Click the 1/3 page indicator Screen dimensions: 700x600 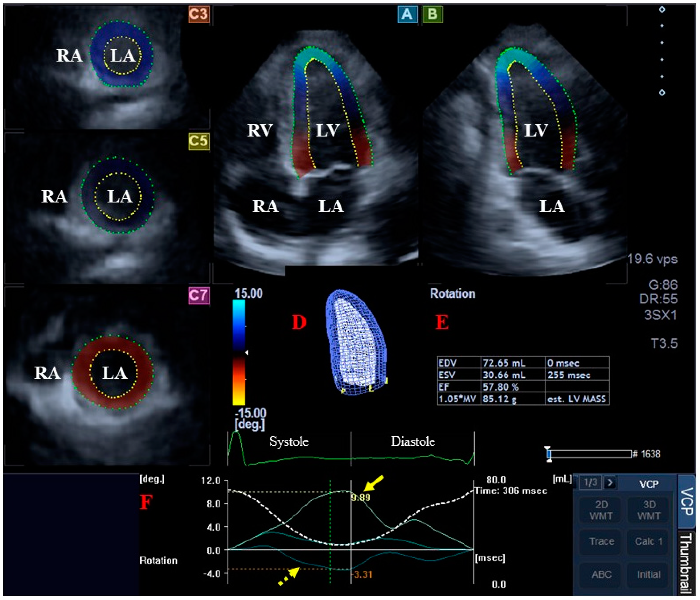(591, 482)
